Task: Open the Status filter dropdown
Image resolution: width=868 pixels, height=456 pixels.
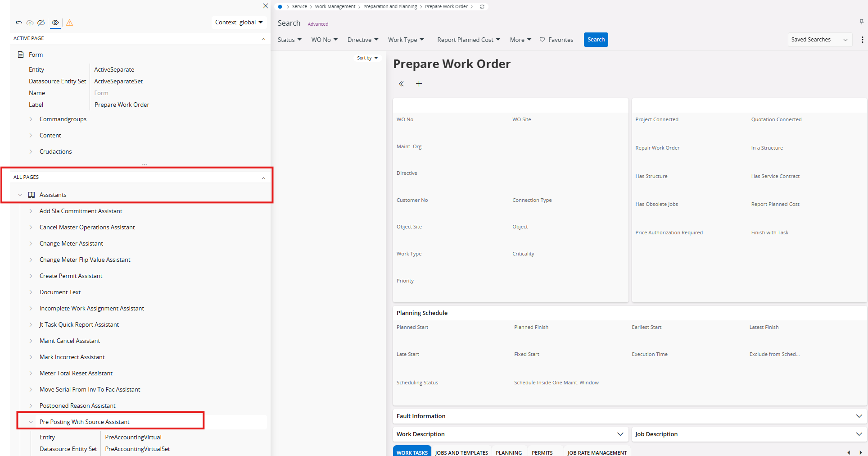Action: (289, 40)
